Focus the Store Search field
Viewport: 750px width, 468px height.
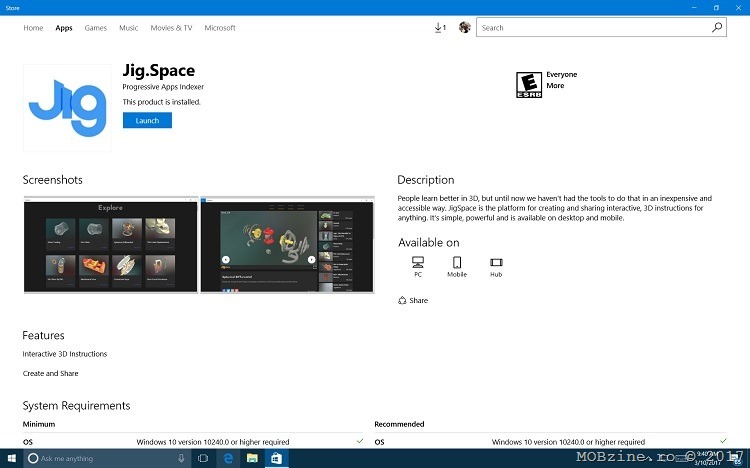pyautogui.click(x=595, y=27)
